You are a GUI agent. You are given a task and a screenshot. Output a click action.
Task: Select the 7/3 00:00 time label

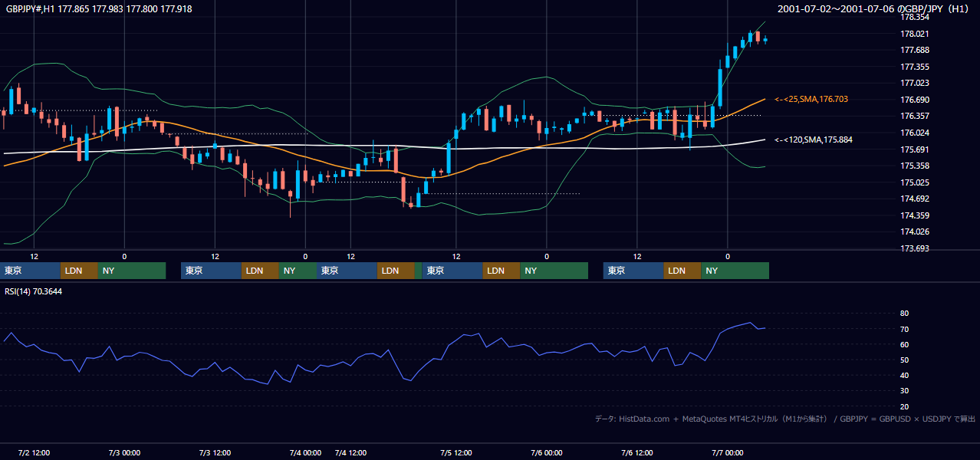pos(124,453)
